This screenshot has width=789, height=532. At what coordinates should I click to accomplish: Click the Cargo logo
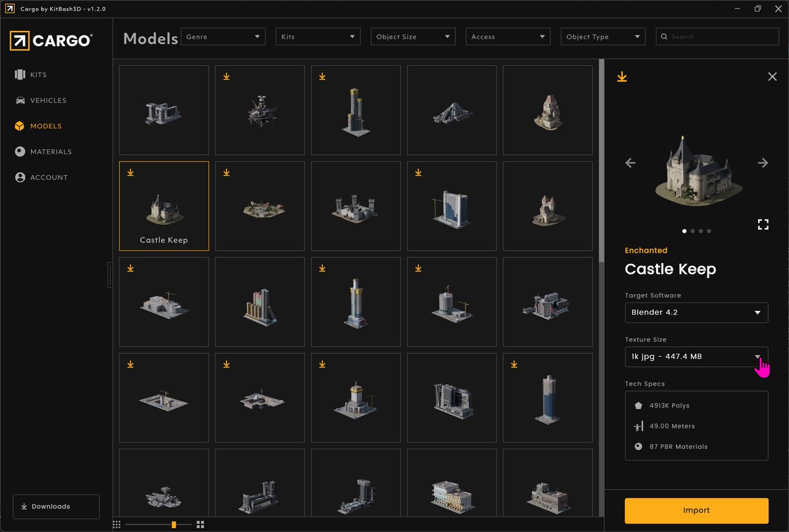click(x=51, y=41)
